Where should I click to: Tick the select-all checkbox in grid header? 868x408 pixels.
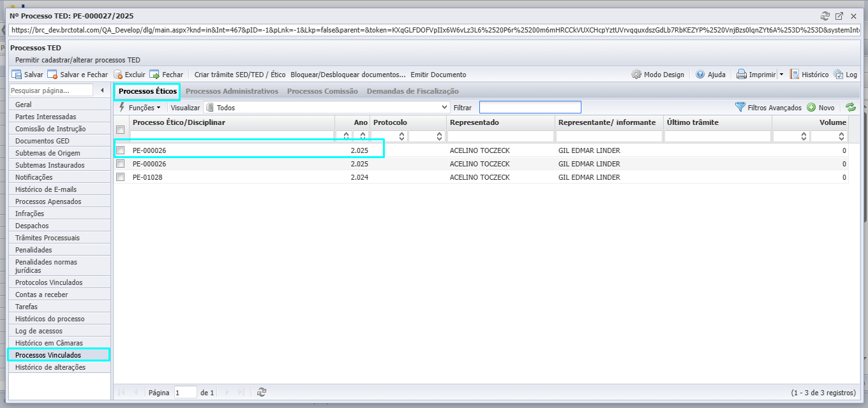point(120,130)
